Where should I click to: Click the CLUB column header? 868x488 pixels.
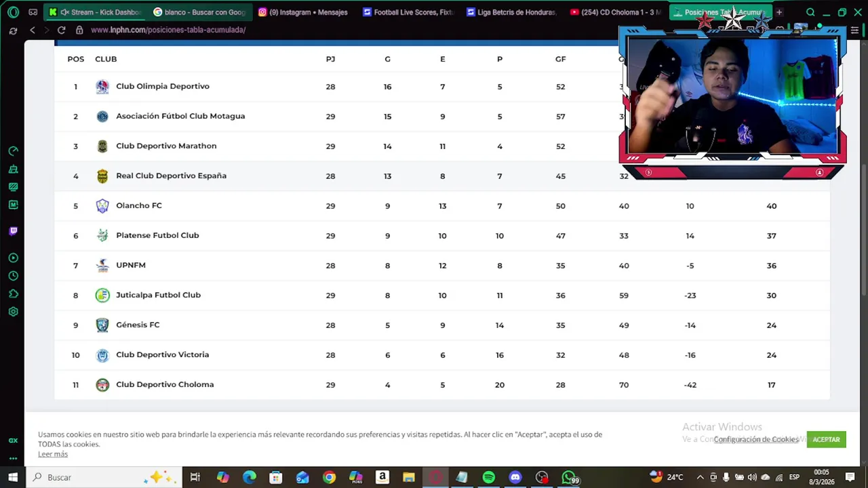(x=106, y=59)
